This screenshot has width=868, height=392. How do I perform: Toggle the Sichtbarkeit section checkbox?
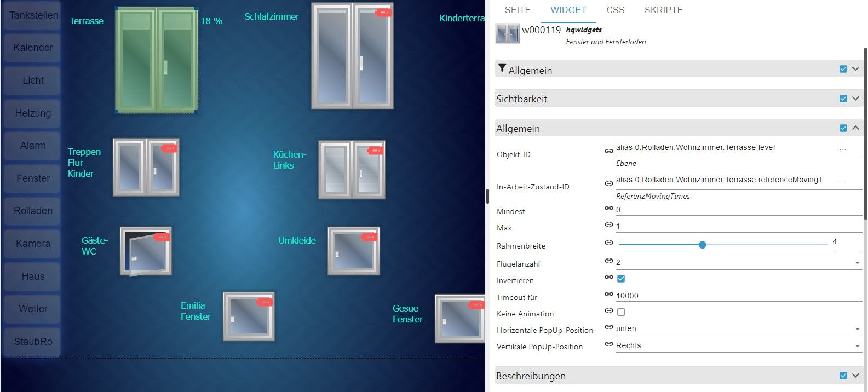pyautogui.click(x=843, y=99)
